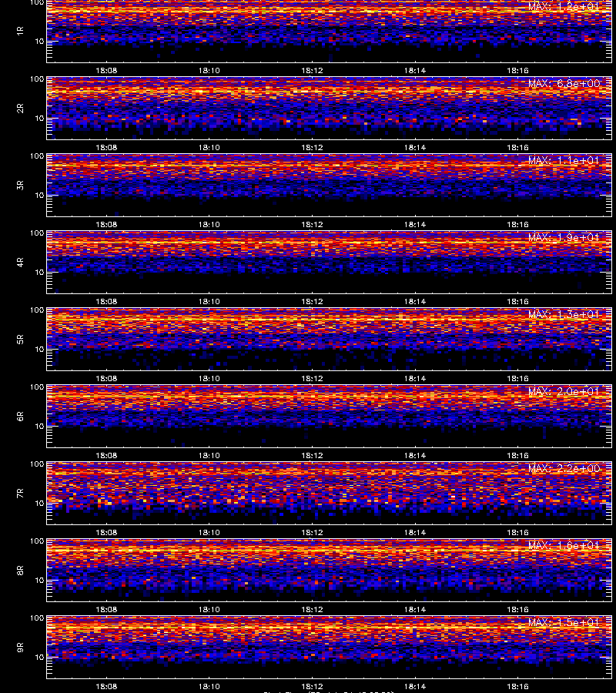Click the 10 y-axis label of panel 8R
This screenshot has height=693, width=616.
click(39, 581)
